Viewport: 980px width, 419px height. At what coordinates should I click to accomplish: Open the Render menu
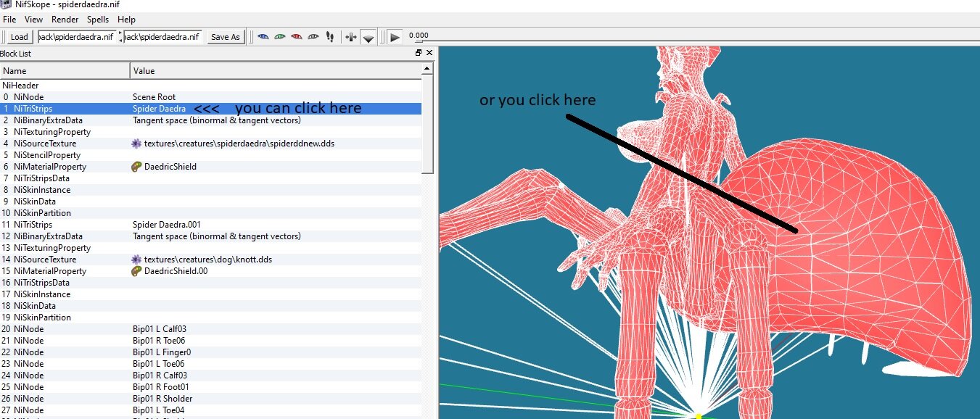pyautogui.click(x=65, y=20)
